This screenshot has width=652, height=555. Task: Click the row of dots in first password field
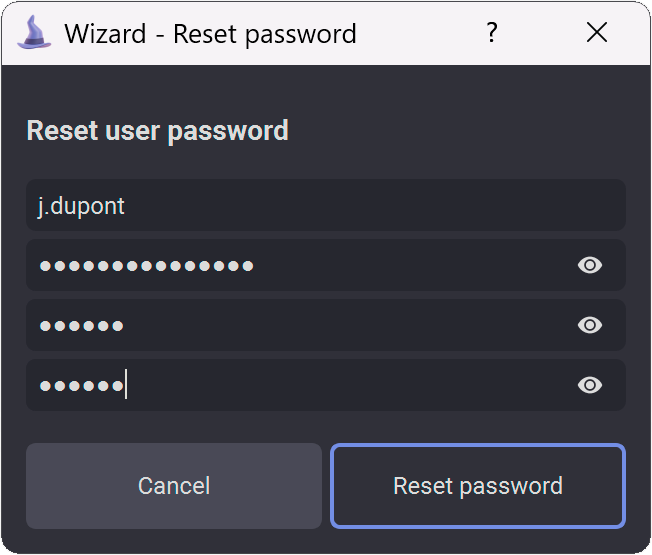pyautogui.click(x=146, y=266)
